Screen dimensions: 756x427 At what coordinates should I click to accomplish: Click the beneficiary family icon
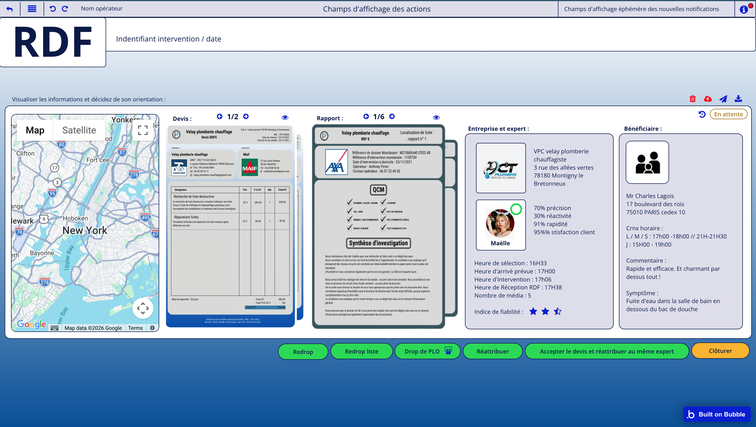647,162
